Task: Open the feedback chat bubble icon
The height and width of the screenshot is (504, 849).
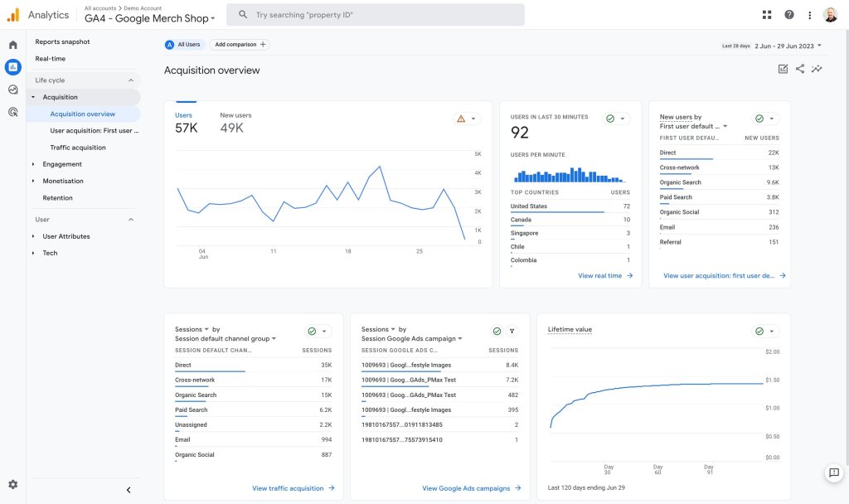Action: click(x=834, y=473)
